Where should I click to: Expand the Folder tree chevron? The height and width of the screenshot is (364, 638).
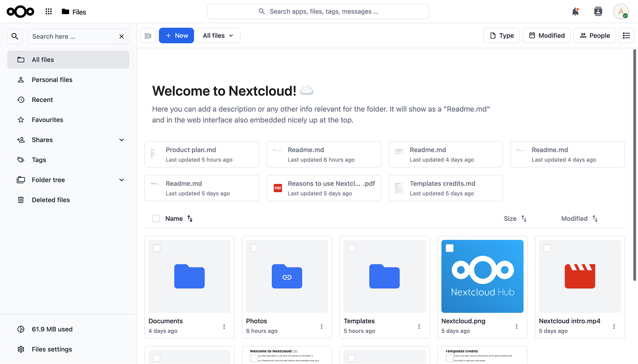coord(122,180)
